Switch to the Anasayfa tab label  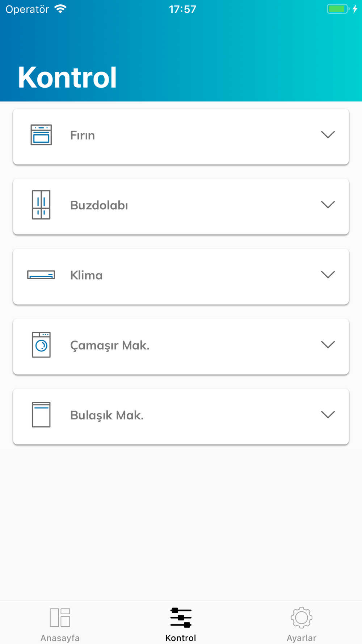(60, 638)
